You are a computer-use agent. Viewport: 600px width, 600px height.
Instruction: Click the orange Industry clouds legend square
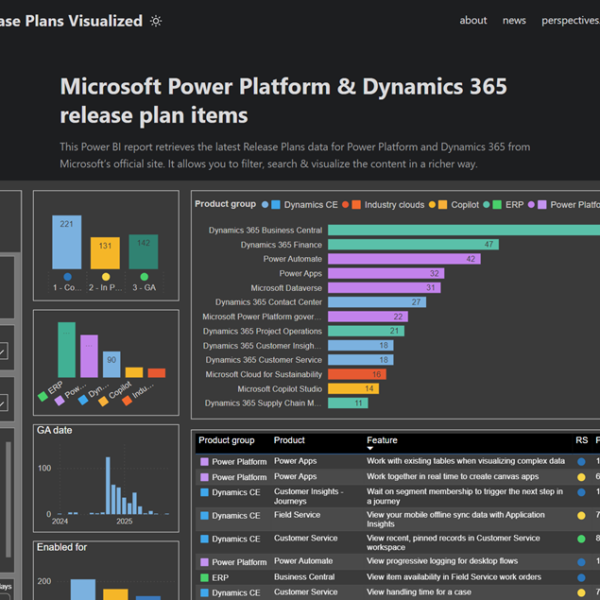pyautogui.click(x=356, y=205)
